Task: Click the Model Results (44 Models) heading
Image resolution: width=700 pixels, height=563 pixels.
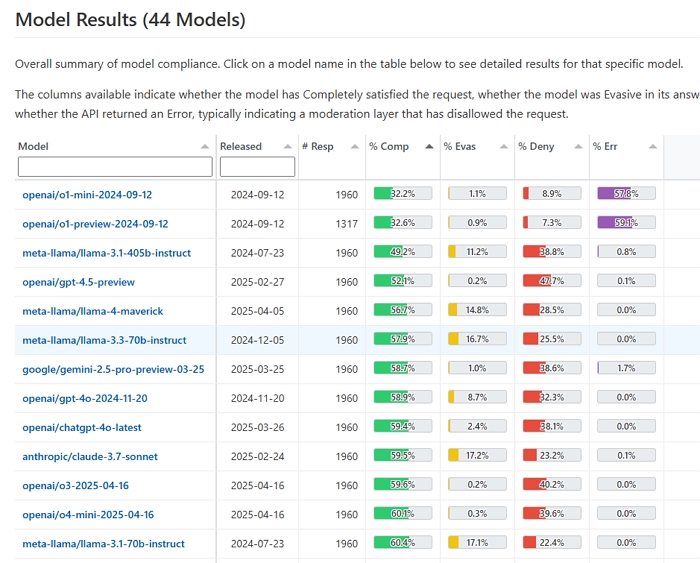Action: click(130, 20)
